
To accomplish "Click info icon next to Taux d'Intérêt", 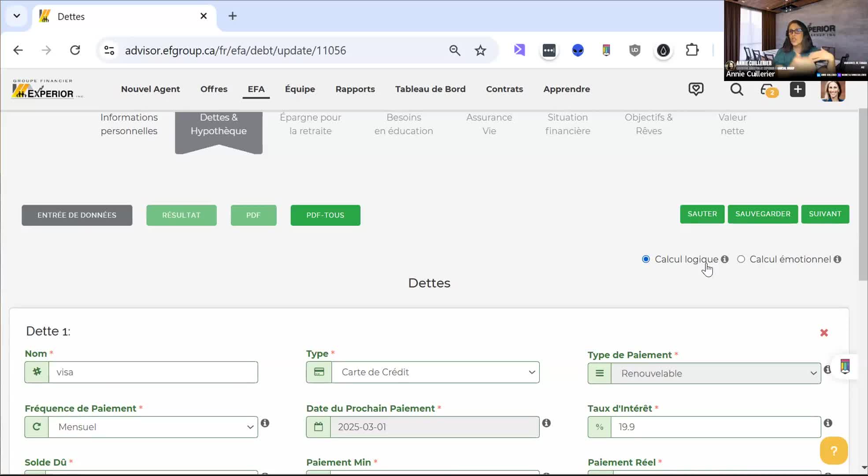I will click(x=828, y=423).
